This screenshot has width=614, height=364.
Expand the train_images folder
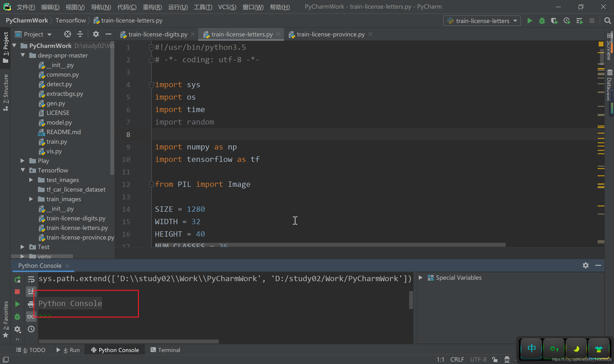coord(31,199)
